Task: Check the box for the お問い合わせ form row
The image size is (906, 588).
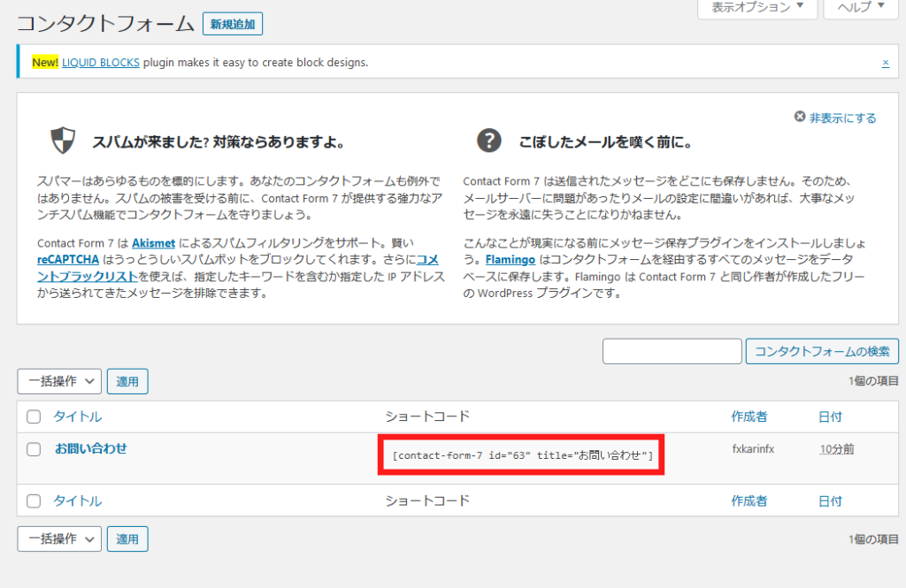Action: [x=34, y=449]
